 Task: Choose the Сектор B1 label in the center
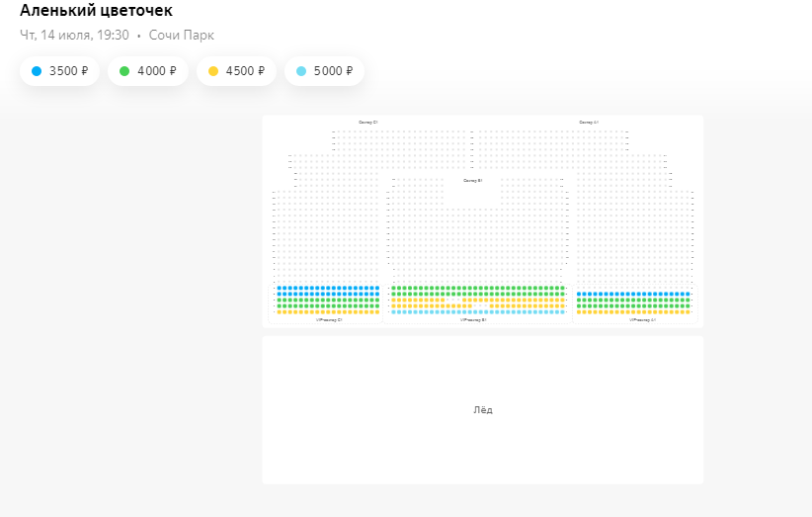(472, 181)
